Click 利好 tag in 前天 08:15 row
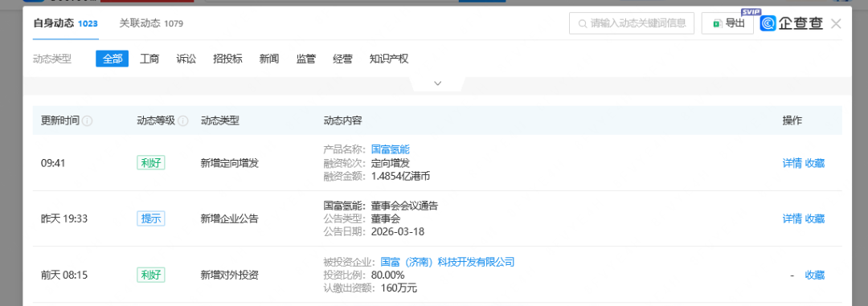 151,275
